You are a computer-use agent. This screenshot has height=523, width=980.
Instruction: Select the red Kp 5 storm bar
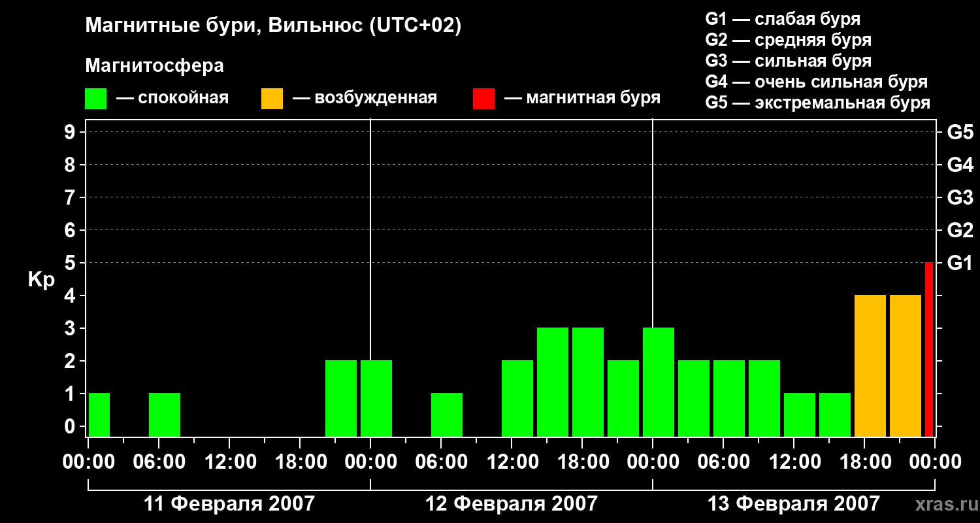[x=929, y=349]
